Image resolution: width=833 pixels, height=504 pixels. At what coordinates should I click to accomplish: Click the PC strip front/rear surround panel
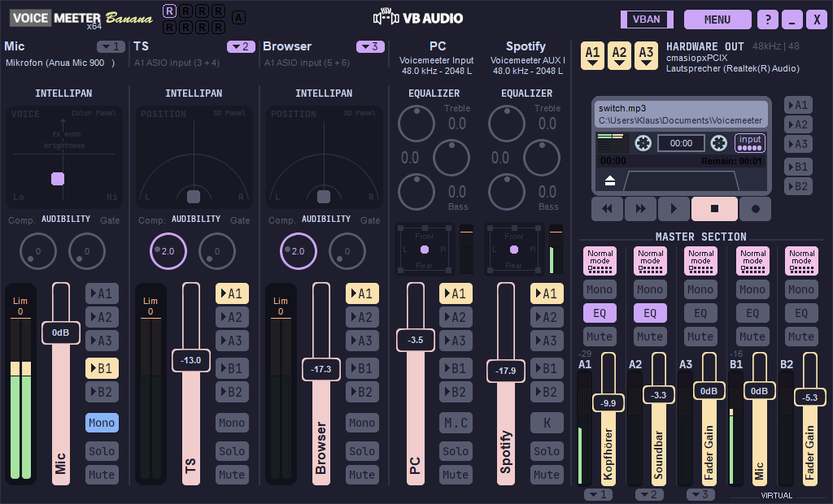pyautogui.click(x=425, y=250)
